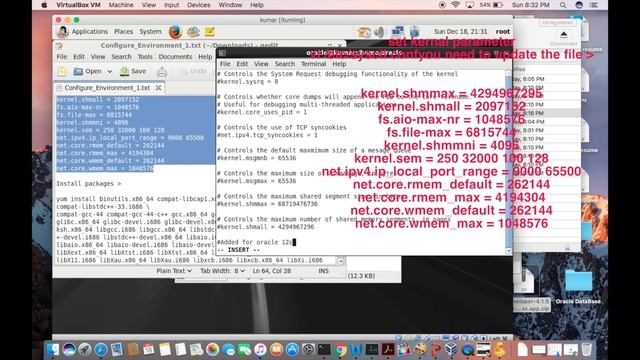Click terminal scrollbar down arrow
Screen dimensions: 640x360
coord(509,251)
